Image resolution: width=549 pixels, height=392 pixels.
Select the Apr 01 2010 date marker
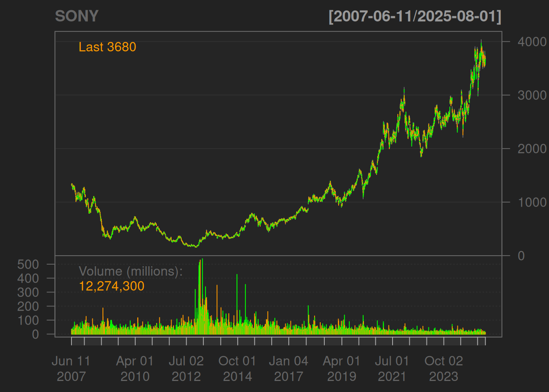[135, 368]
